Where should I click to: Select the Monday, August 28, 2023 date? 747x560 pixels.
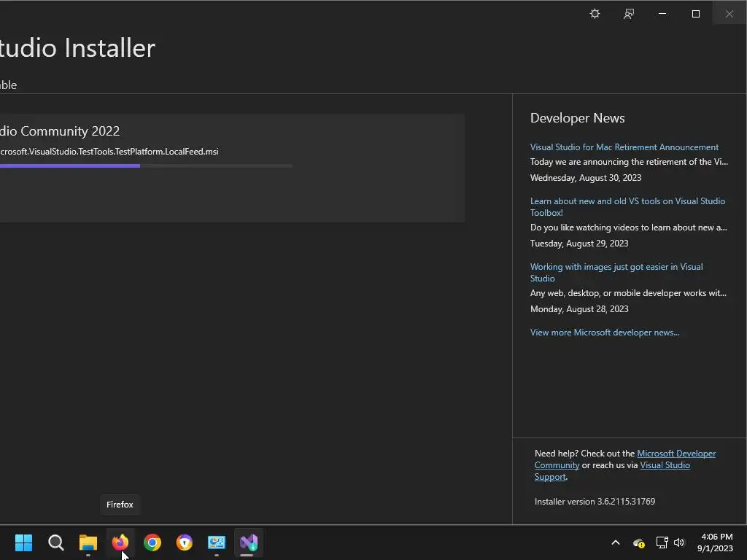coord(578,309)
